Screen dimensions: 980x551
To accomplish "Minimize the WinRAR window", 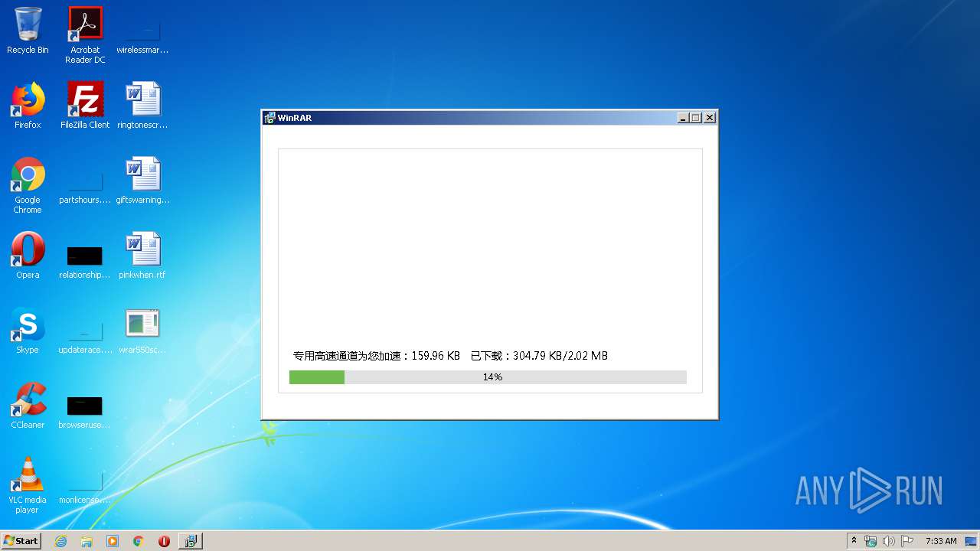I will point(684,118).
